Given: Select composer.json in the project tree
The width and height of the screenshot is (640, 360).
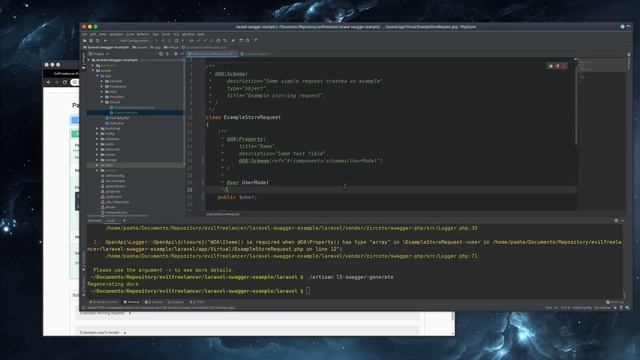Looking at the screenshot, I should pyautogui.click(x=114, y=213).
